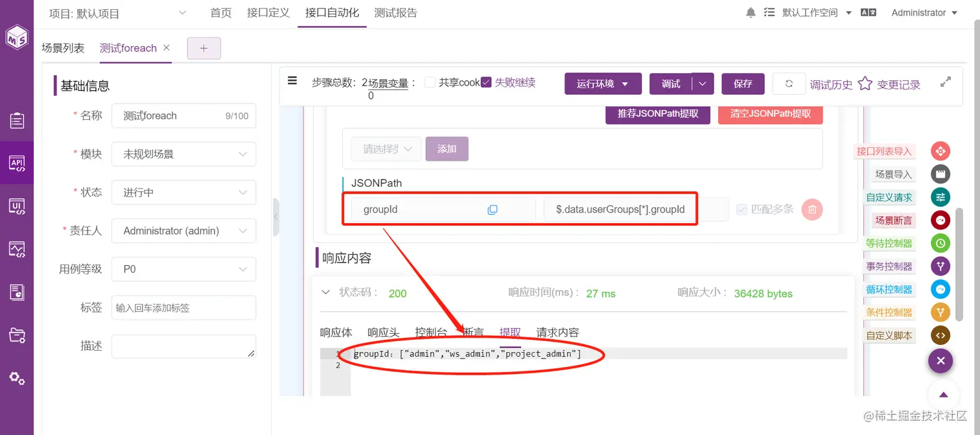
Task: Open the 响应头 tab
Action: tap(384, 333)
